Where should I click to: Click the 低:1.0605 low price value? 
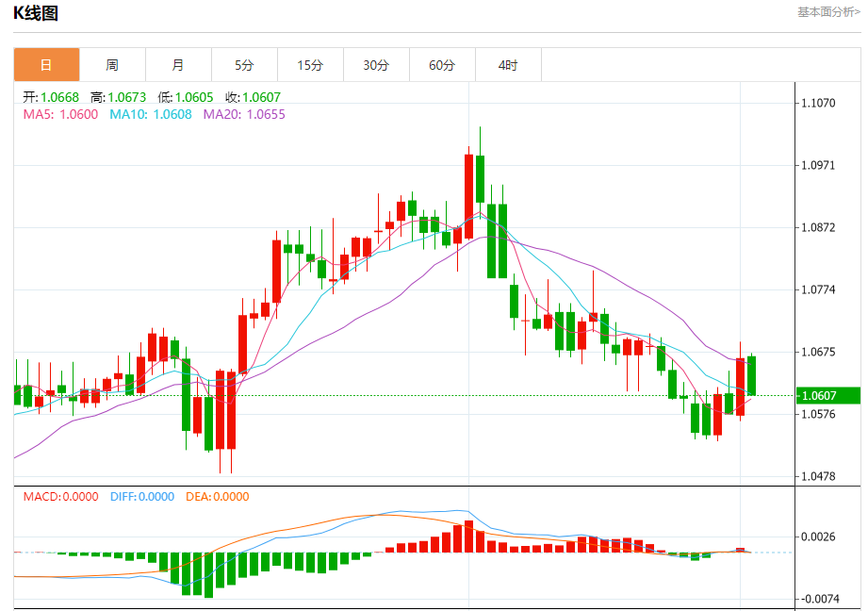[x=186, y=97]
